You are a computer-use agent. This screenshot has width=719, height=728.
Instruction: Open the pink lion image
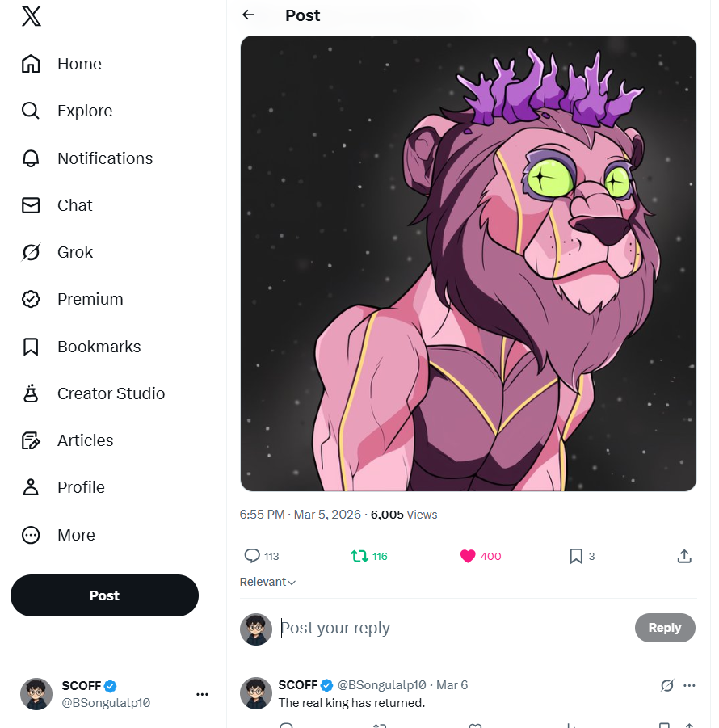469,263
